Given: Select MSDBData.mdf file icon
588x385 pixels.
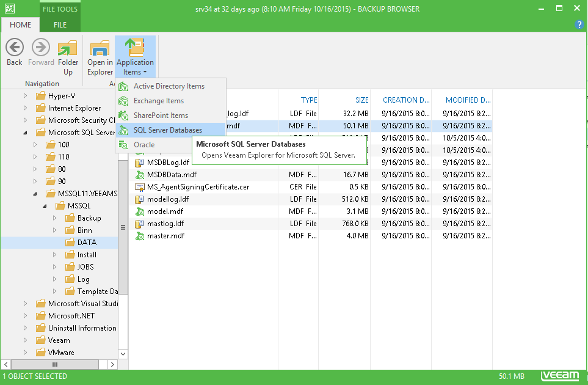Looking at the screenshot, I should point(139,175).
